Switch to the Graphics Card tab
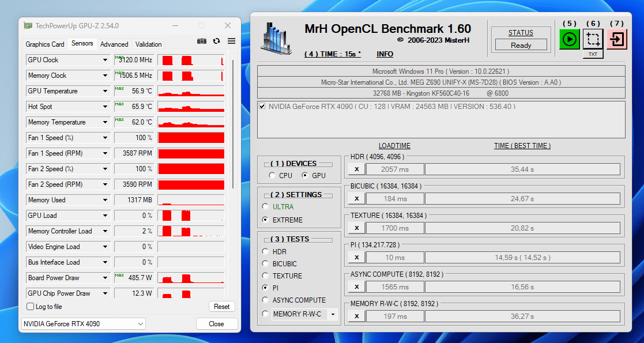This screenshot has height=343, width=644. (45, 44)
